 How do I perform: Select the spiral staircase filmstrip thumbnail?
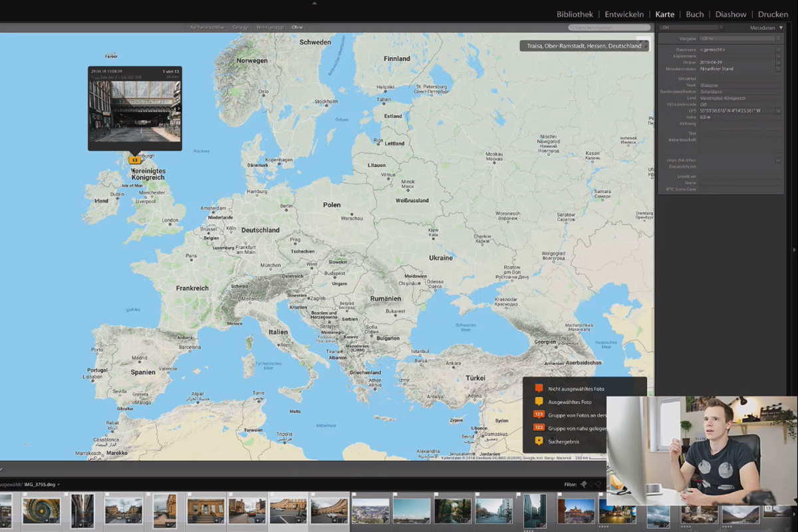41,510
